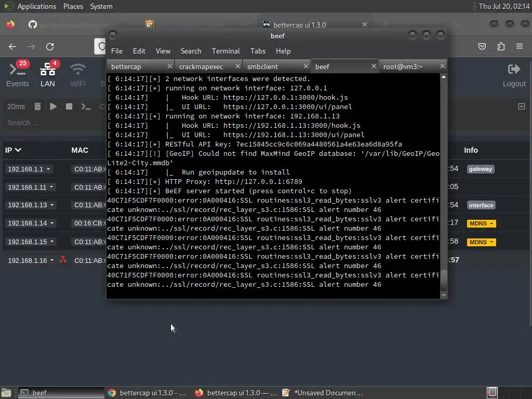Screen dimensions: 532x399
Task: Expand dropdown for 192.168.1.13
Action: (52, 205)
